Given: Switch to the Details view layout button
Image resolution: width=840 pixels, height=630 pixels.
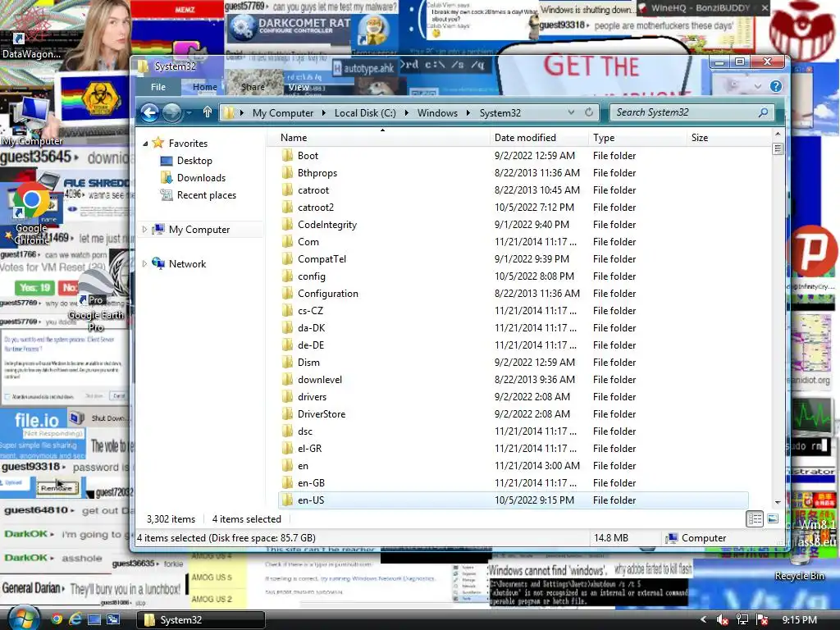Looking at the screenshot, I should click(755, 518).
